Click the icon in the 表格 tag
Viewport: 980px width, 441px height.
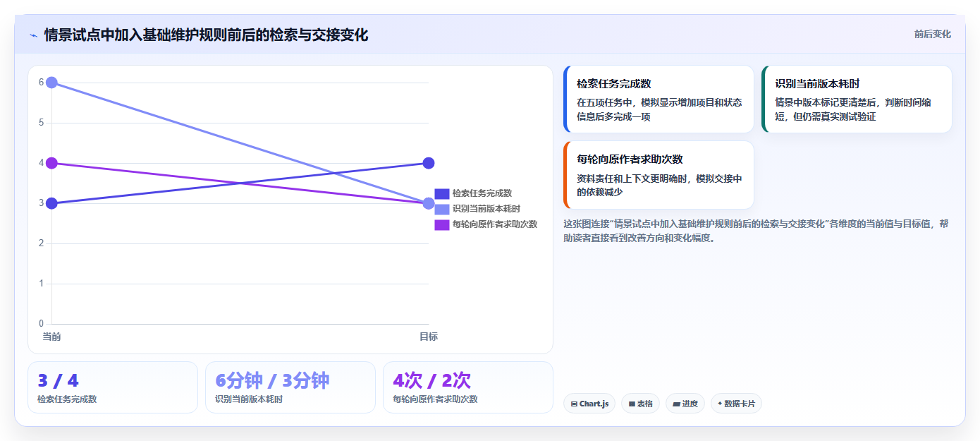tap(632, 404)
